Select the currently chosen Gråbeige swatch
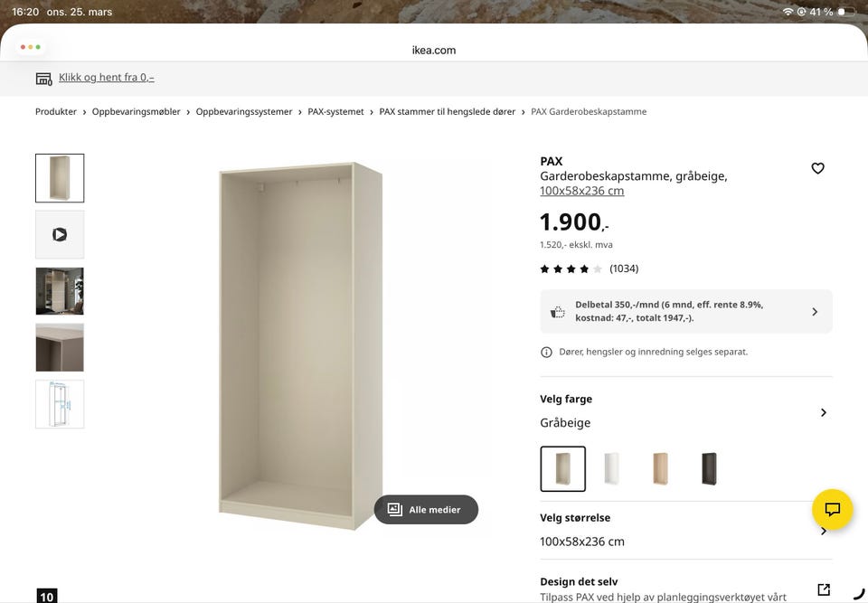Viewport: 868px width, 603px height. click(x=562, y=468)
